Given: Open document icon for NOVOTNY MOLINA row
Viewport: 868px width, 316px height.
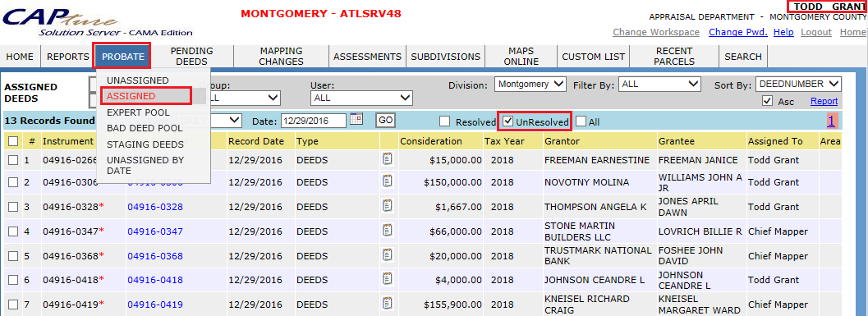Looking at the screenshot, I should pyautogui.click(x=388, y=181).
